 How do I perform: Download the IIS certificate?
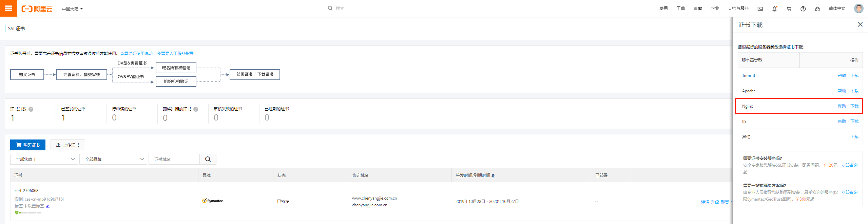[854, 122]
